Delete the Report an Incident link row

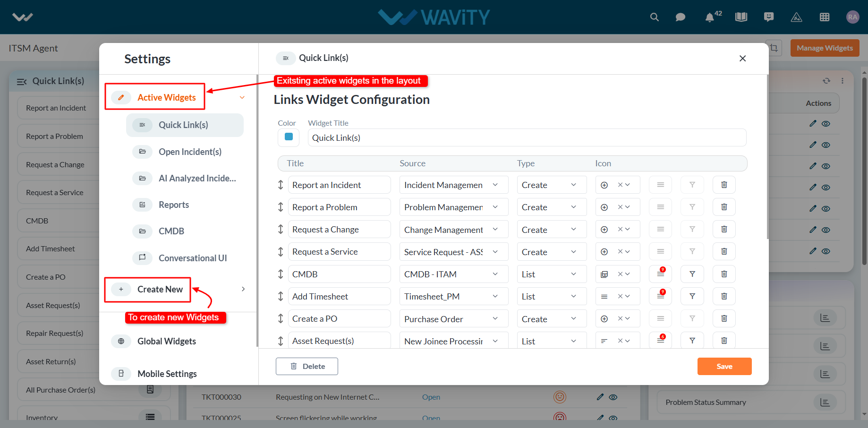pos(724,185)
